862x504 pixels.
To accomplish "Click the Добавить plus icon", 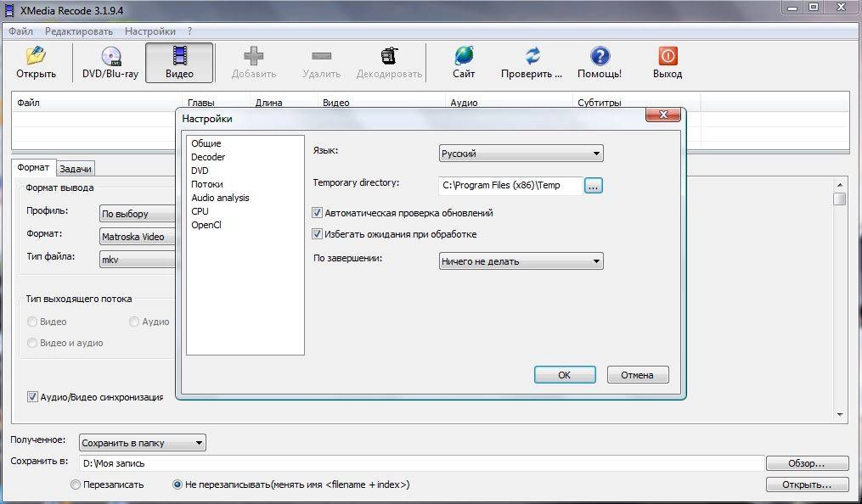I will tap(253, 55).
